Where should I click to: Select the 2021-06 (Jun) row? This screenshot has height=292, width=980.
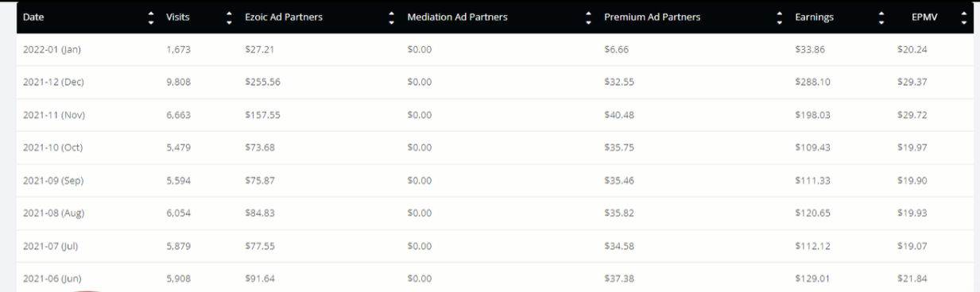pos(494,278)
